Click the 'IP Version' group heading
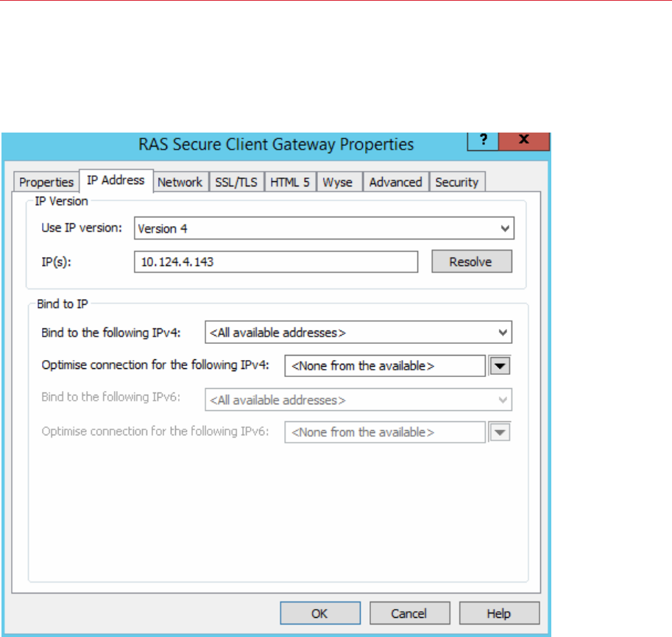Viewport: 672px width, 637px height. pos(61,201)
